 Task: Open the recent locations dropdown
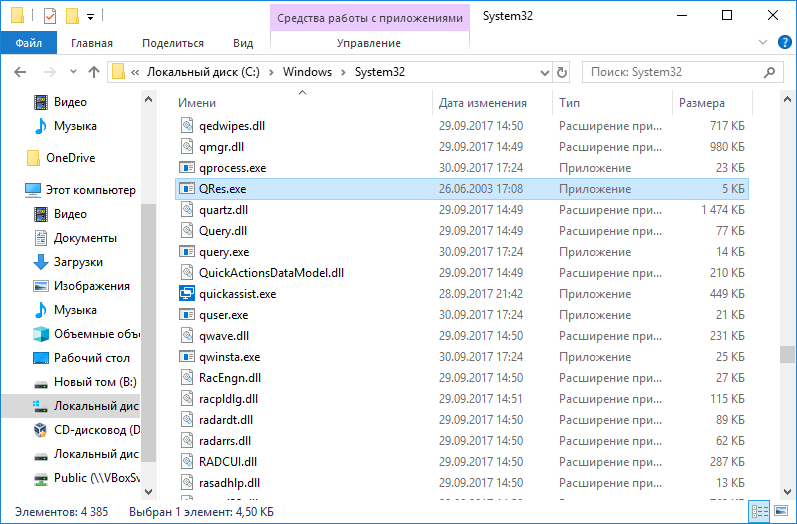73,72
